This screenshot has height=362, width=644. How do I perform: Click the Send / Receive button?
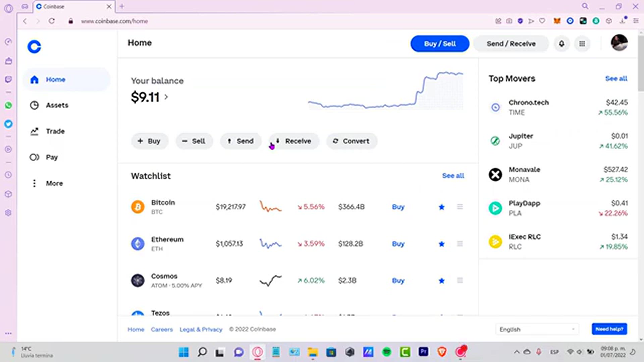[x=511, y=44]
